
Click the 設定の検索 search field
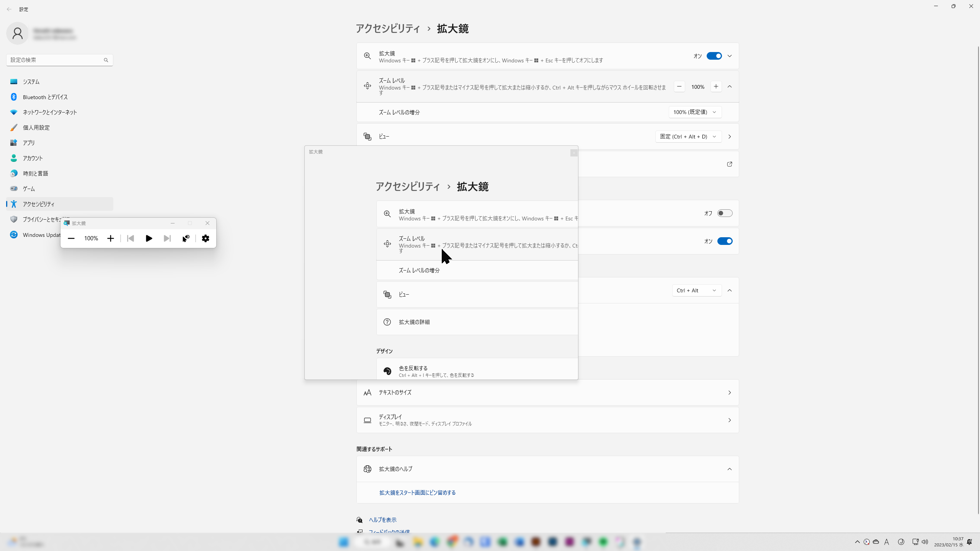56,60
